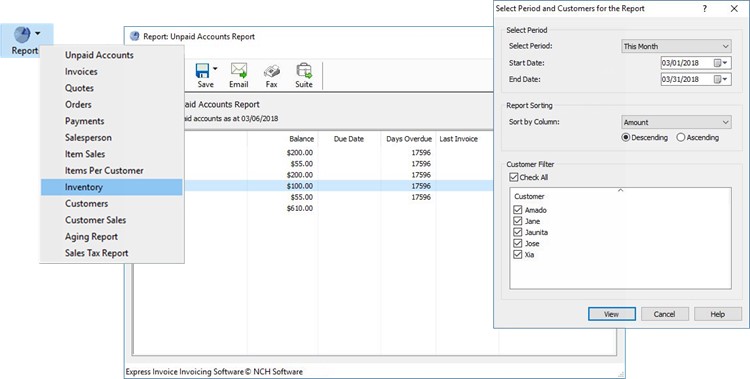
Task: Uncheck the Jane customer checkbox
Action: click(x=517, y=221)
